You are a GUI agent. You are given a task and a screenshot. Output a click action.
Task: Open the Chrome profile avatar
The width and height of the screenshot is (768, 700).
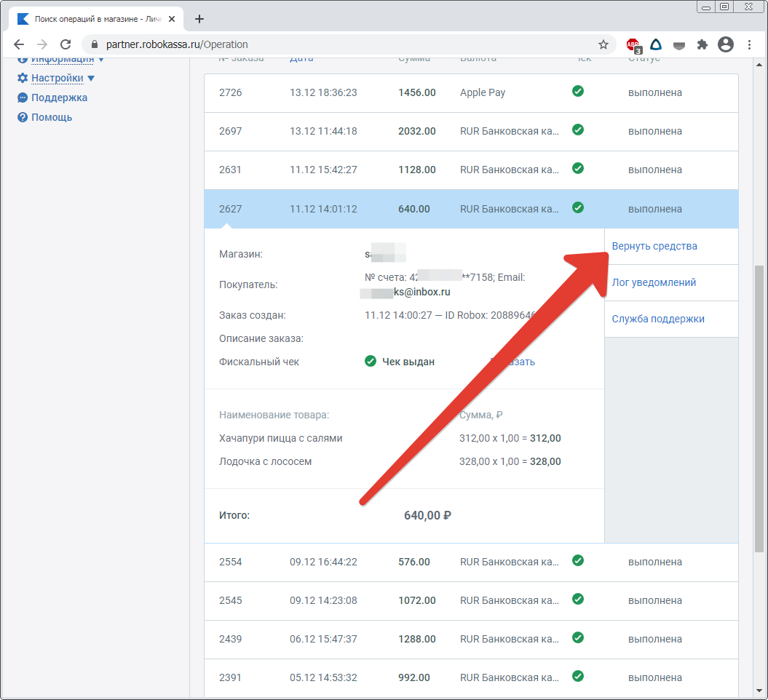point(725,44)
